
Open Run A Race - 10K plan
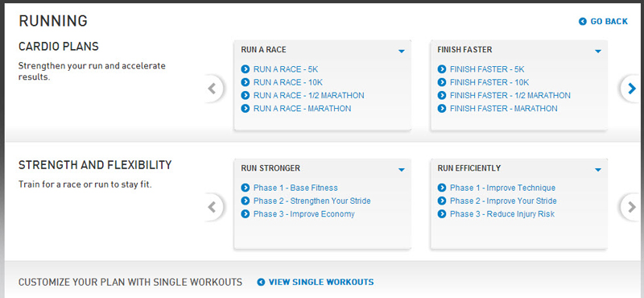point(288,82)
